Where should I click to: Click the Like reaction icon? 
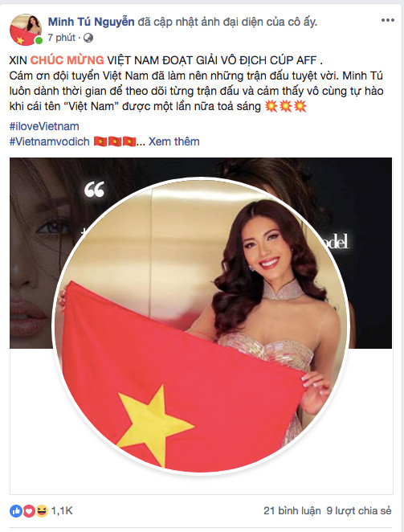coord(15,511)
